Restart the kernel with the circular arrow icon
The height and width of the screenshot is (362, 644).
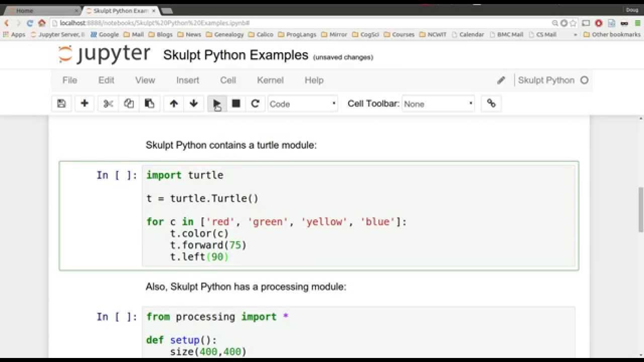(255, 104)
